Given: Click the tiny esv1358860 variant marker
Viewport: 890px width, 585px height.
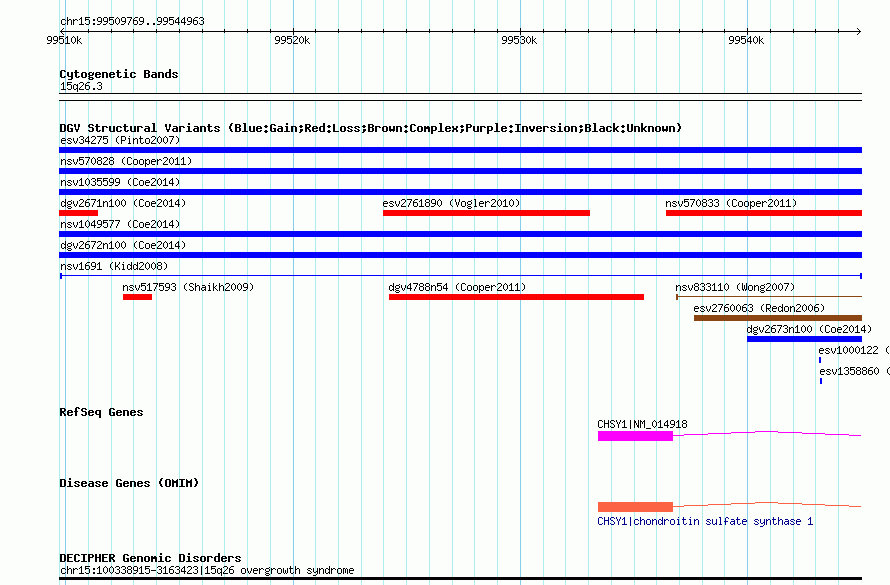Looking at the screenshot, I should (x=821, y=381).
